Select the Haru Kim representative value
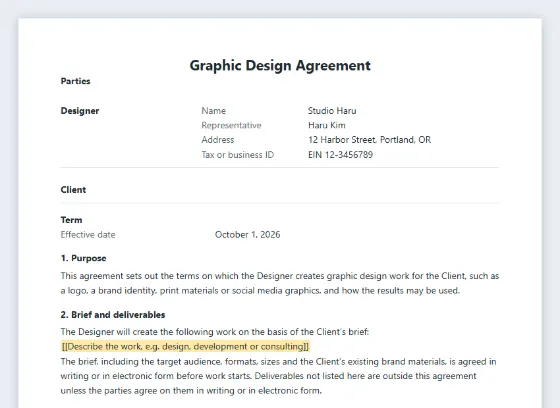Image resolution: width=560 pixels, height=408 pixels. click(x=327, y=125)
